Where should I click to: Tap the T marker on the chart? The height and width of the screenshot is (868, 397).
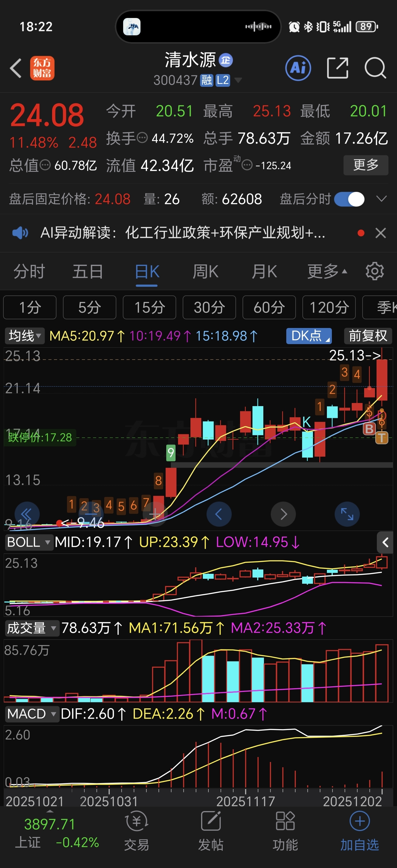[x=381, y=438]
